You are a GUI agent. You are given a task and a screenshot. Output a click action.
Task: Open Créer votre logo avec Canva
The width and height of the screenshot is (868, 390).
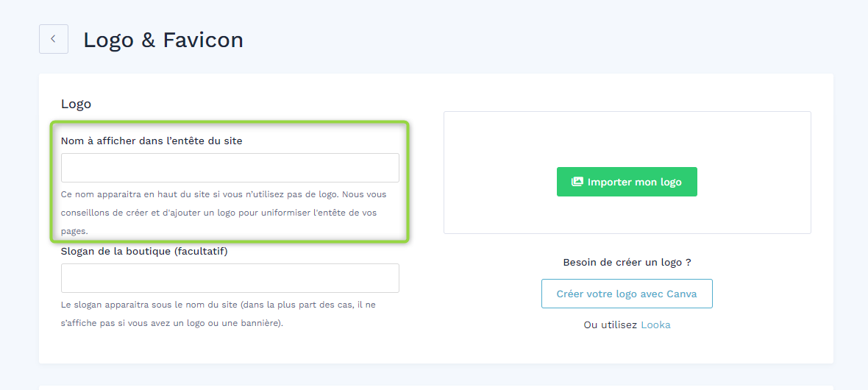[627, 294]
